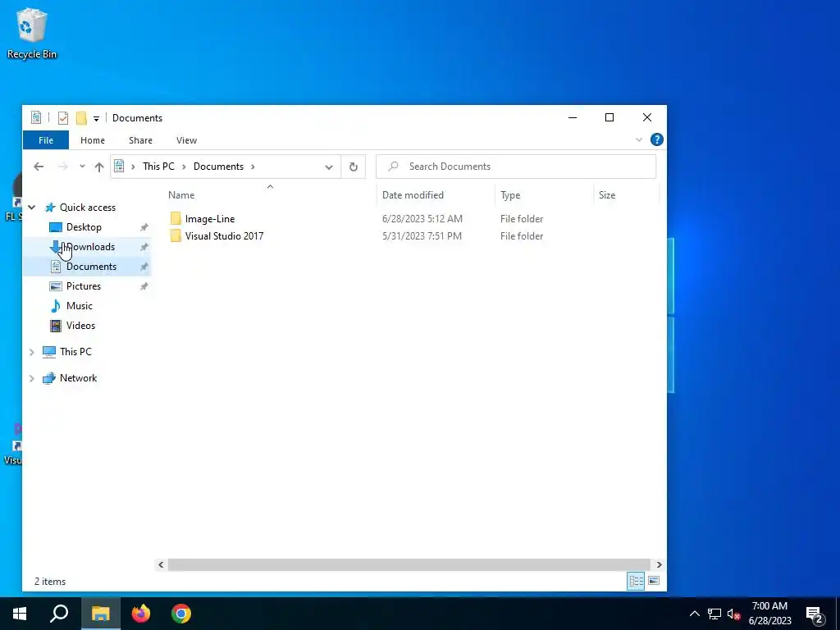Go back with the Back arrow
Screen dimensions: 840x630
39,167
